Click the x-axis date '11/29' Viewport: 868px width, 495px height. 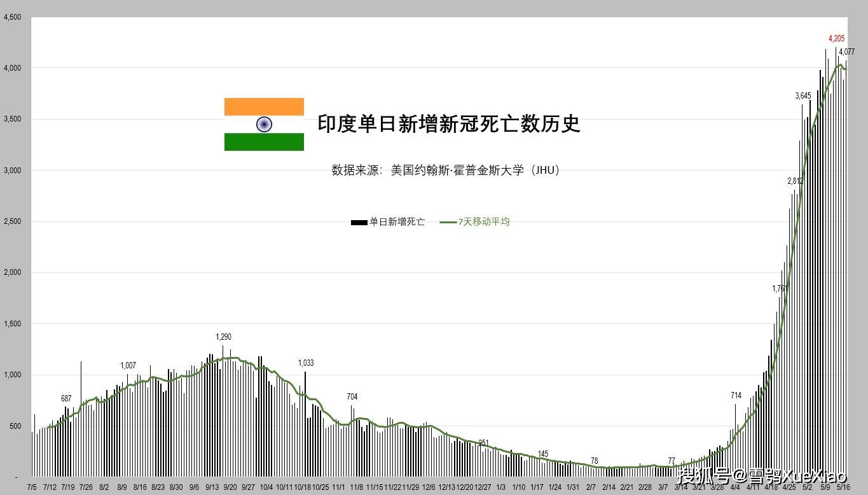point(411,487)
